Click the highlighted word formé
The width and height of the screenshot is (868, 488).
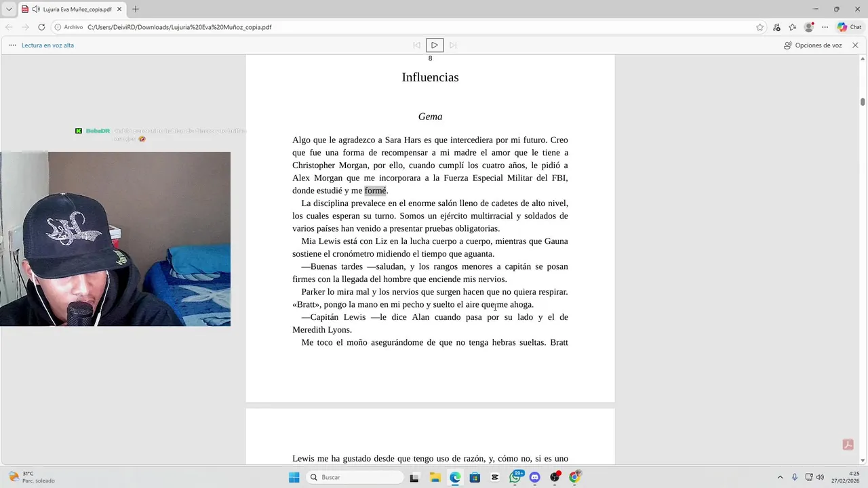coord(375,191)
